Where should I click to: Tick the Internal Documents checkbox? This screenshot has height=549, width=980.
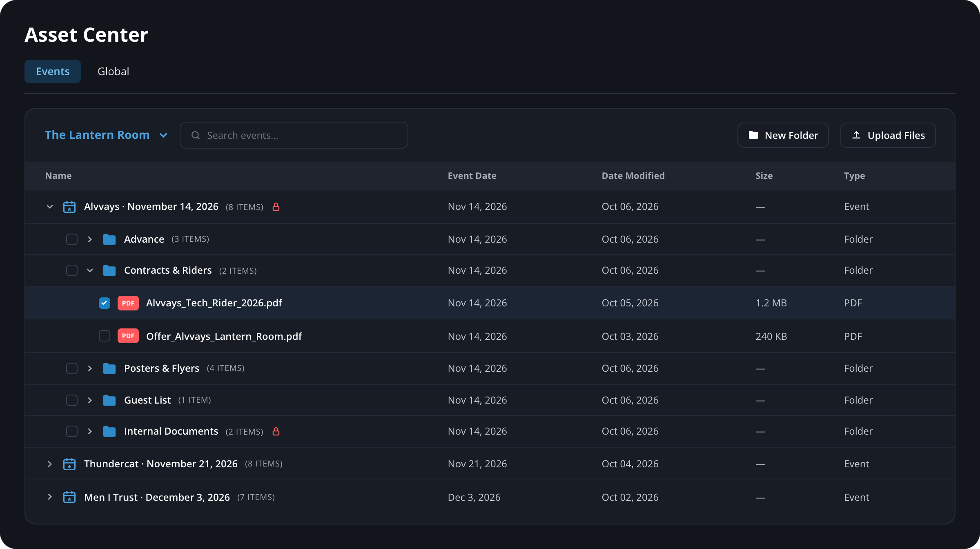point(72,431)
